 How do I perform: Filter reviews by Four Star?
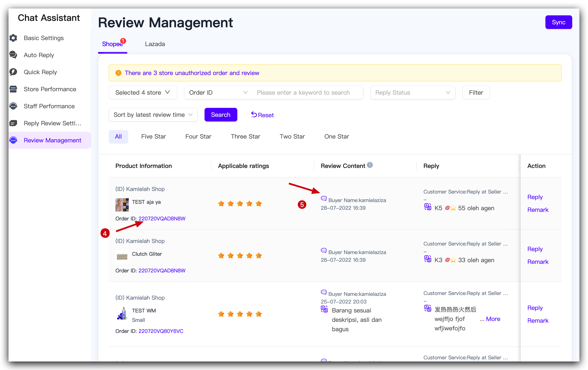[198, 137]
